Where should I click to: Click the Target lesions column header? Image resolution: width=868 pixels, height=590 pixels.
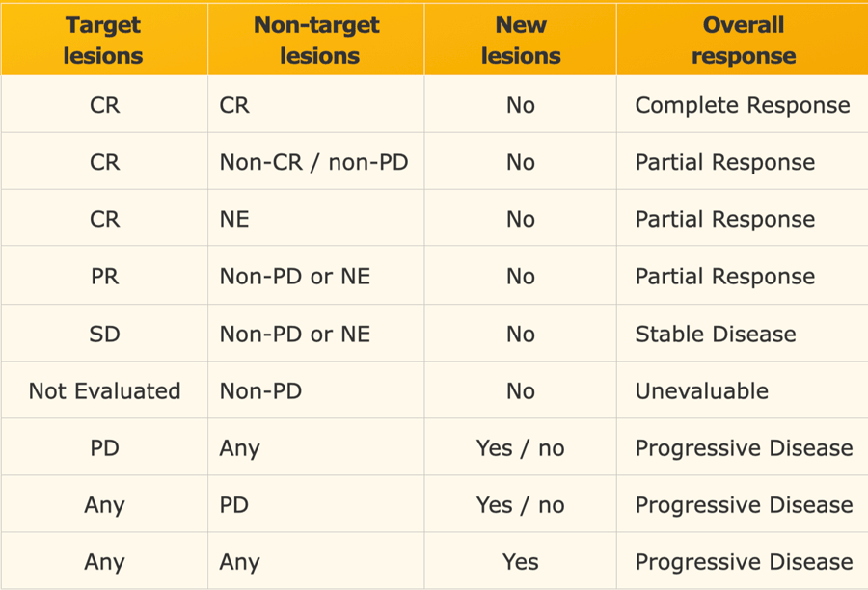(x=104, y=40)
